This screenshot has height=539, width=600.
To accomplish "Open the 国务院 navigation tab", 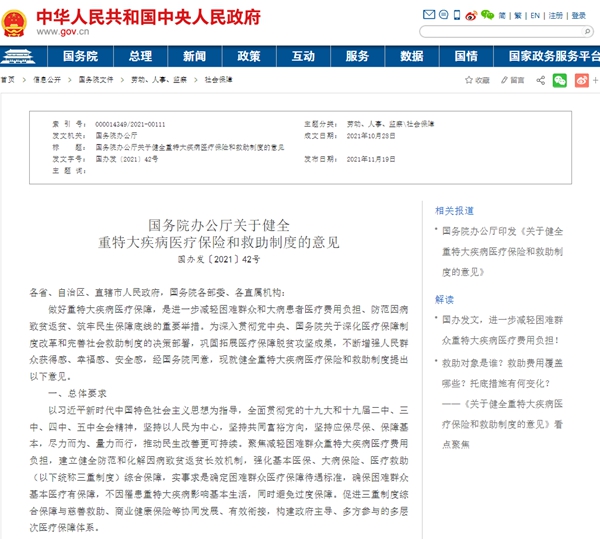I will coord(82,57).
